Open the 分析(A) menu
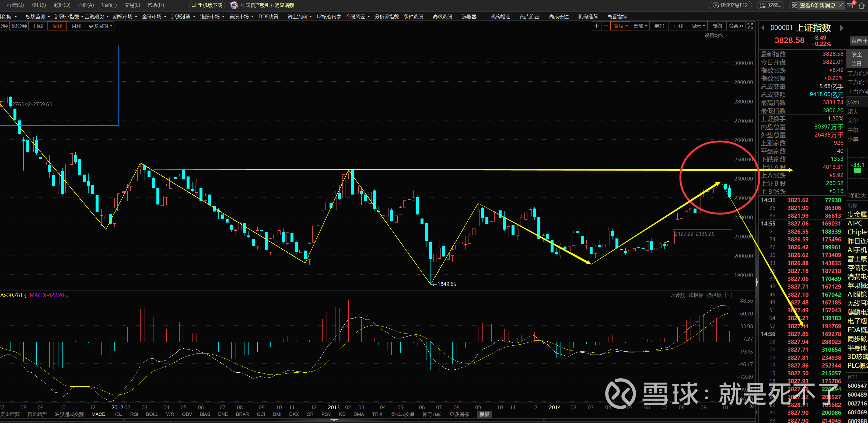Viewport: 868px width, 423px height. [x=86, y=5]
